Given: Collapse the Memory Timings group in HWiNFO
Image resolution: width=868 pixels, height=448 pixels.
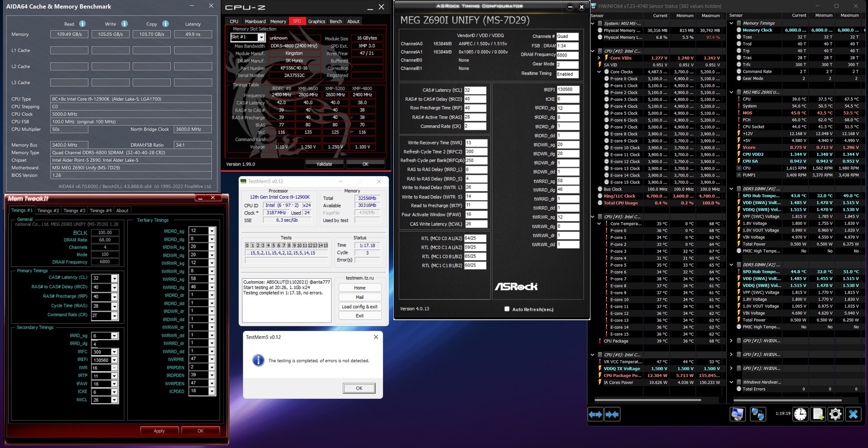Looking at the screenshot, I should point(731,23).
